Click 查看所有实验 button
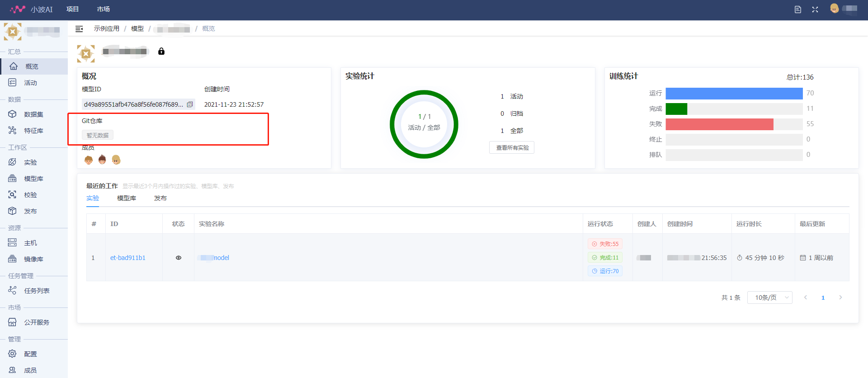 click(512, 148)
